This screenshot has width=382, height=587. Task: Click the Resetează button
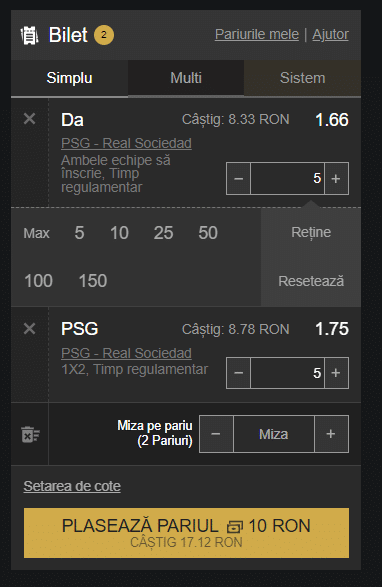(311, 281)
